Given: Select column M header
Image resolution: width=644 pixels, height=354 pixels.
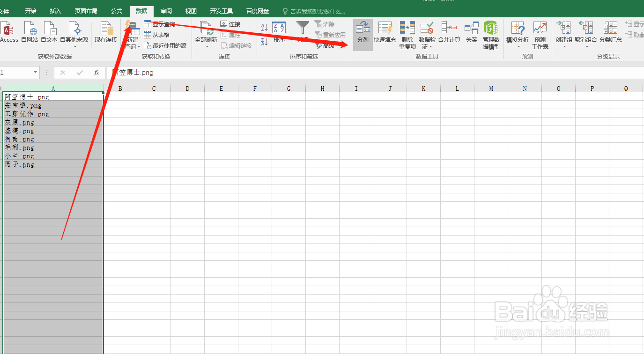Looking at the screenshot, I should tap(491, 88).
